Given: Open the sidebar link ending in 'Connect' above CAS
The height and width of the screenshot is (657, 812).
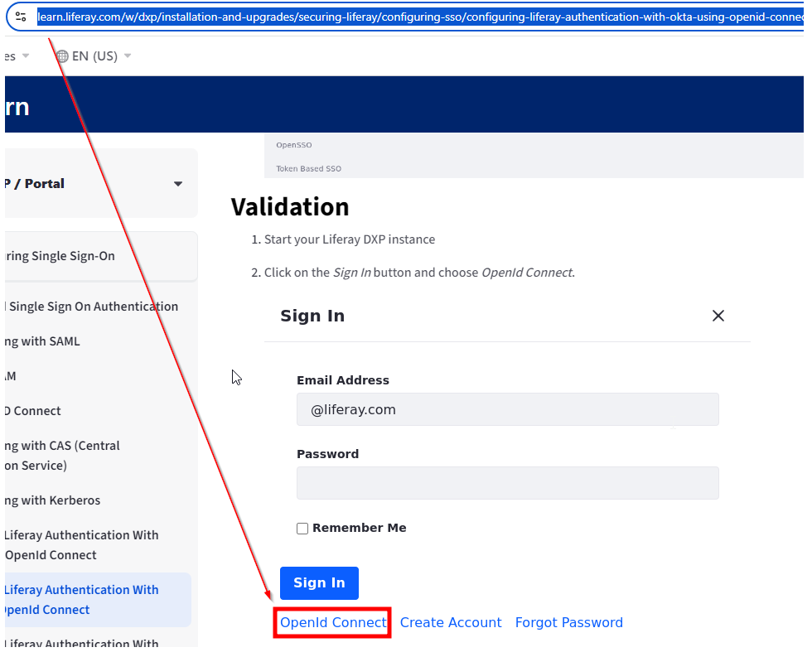Looking at the screenshot, I should tap(33, 411).
